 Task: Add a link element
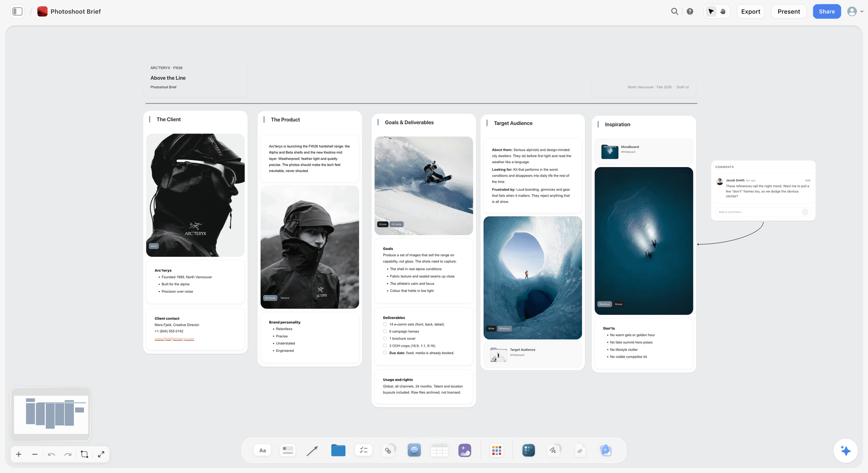(x=389, y=450)
